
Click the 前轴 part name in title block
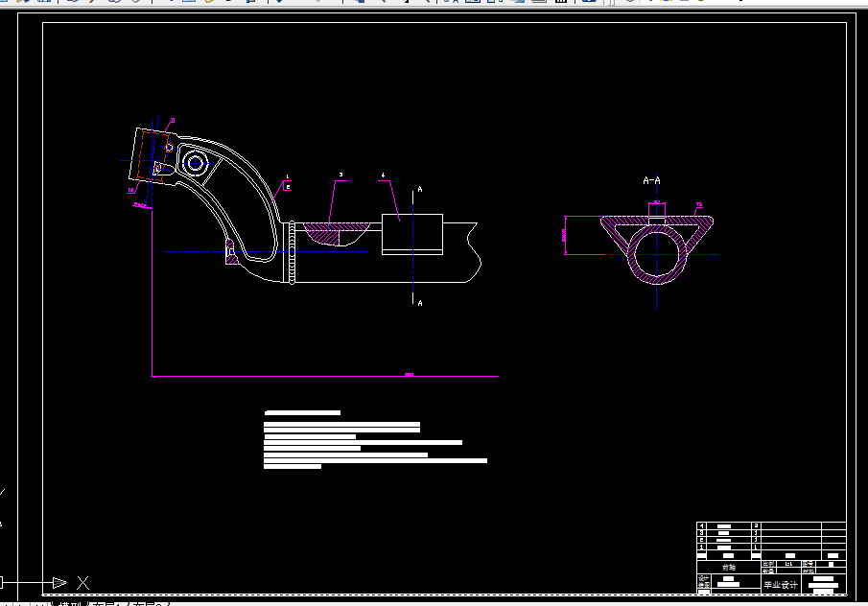[729, 568]
